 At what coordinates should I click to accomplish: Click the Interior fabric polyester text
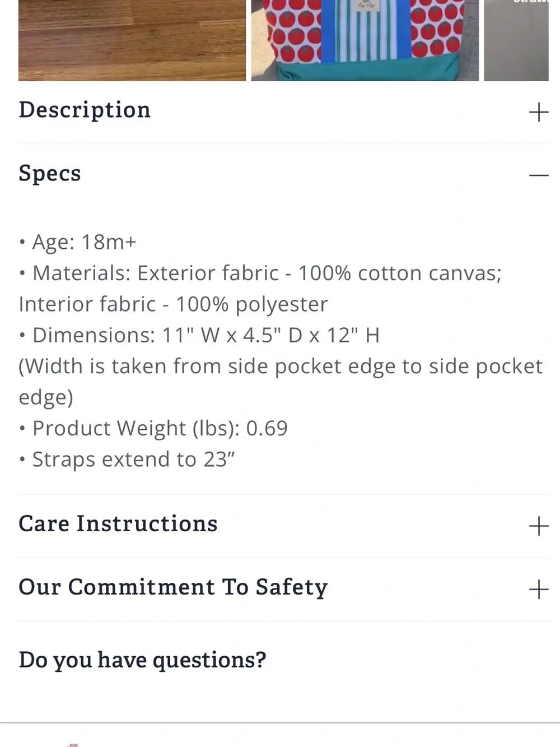click(173, 304)
